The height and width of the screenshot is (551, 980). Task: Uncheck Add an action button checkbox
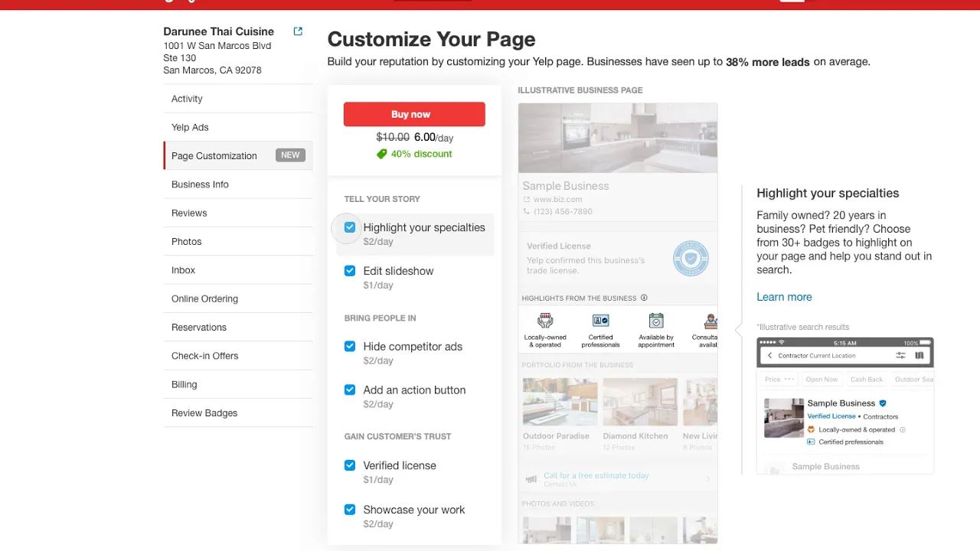(350, 390)
